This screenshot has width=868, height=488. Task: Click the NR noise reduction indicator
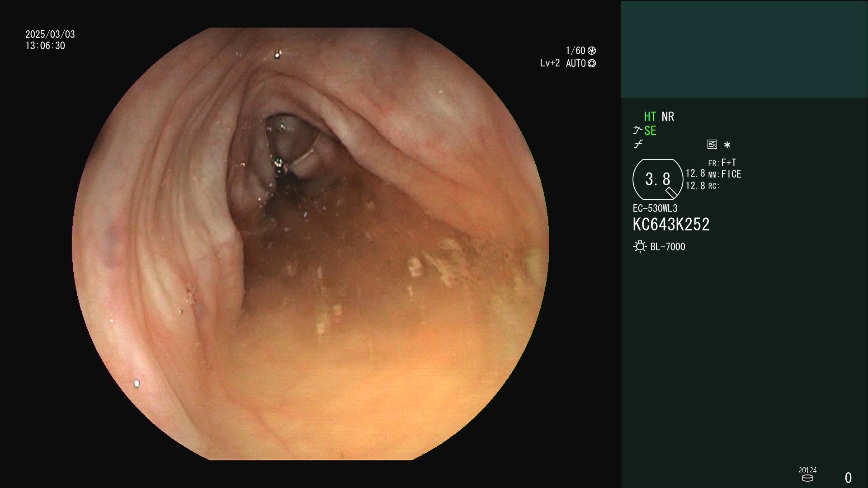[x=668, y=117]
